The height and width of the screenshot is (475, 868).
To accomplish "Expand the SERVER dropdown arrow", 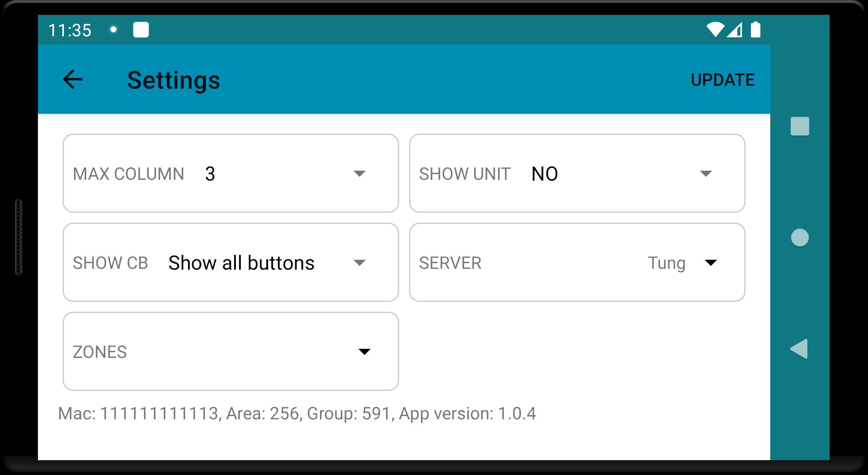I will [x=711, y=263].
